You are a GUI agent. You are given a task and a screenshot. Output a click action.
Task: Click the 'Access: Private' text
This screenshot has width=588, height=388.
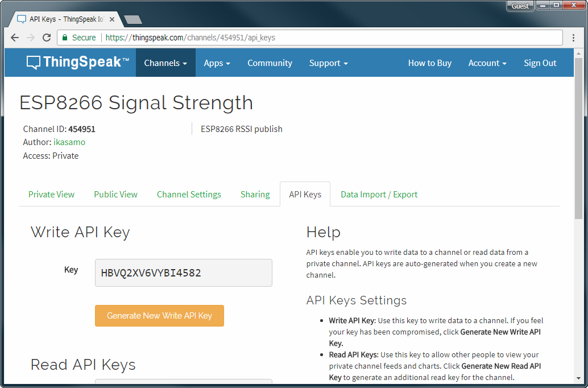click(x=51, y=156)
